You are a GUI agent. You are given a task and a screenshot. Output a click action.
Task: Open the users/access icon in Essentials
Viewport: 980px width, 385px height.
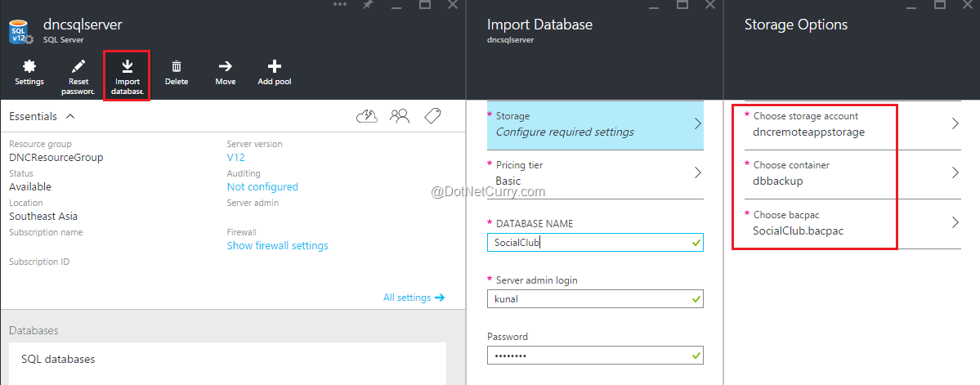click(x=400, y=115)
